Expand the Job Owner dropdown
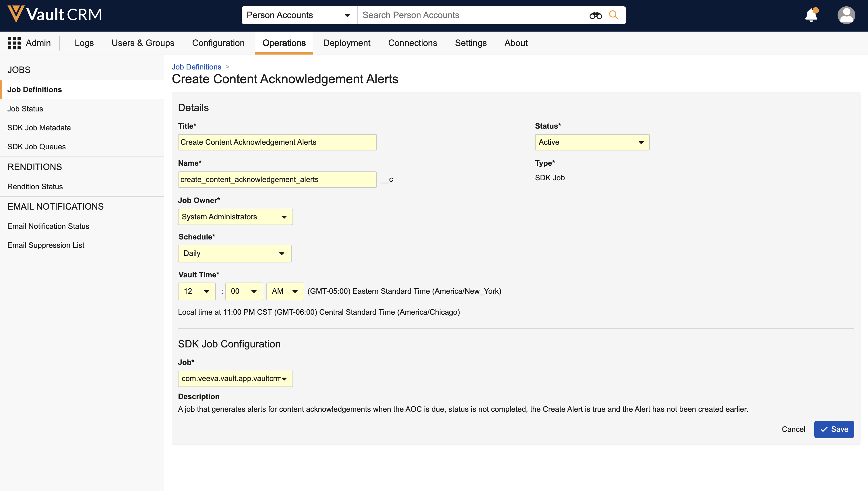This screenshot has width=868, height=491. (235, 217)
